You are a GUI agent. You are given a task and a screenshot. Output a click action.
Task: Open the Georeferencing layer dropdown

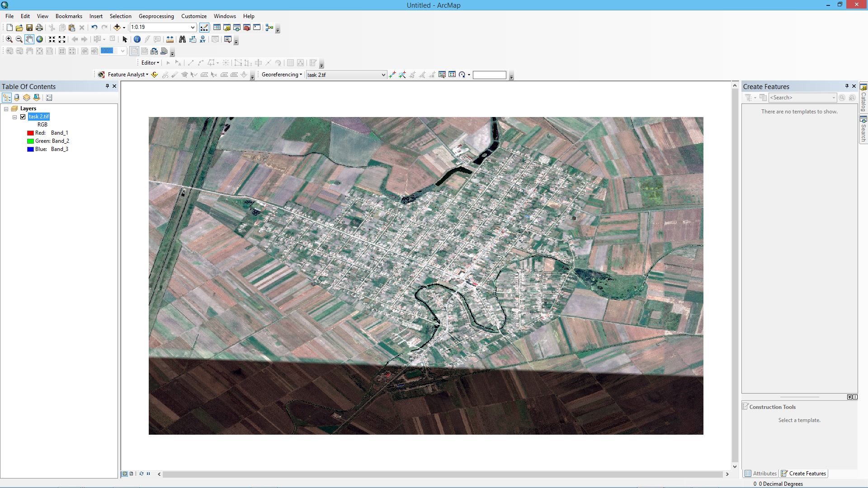coord(383,75)
